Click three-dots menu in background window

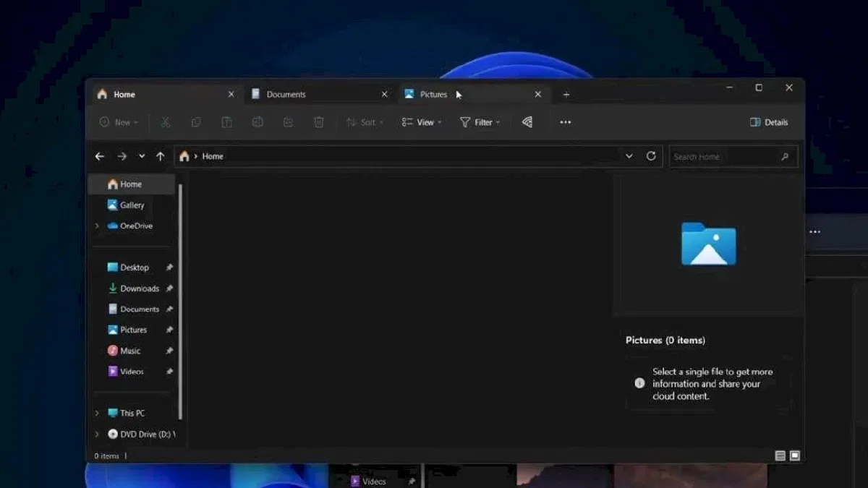tap(815, 232)
